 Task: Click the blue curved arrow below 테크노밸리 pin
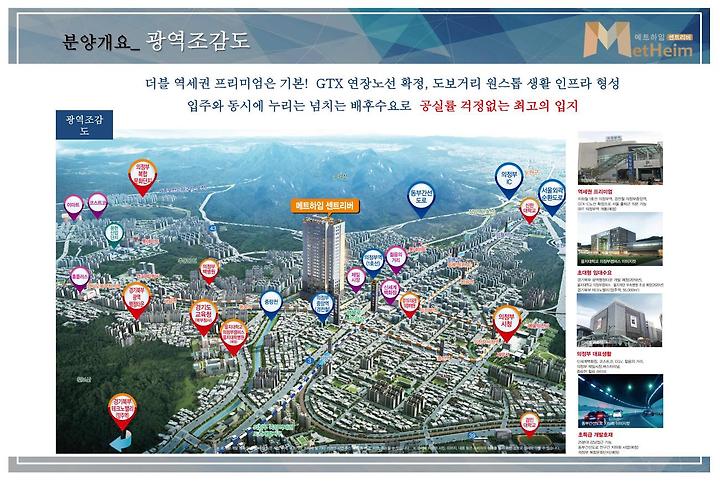click(121, 441)
